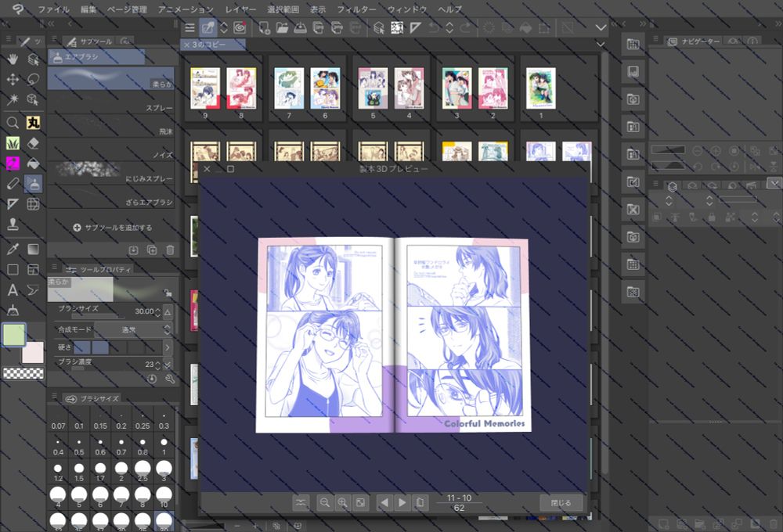Select the ざらエアブラシ sub tool
783x532 pixels.
(x=111, y=197)
